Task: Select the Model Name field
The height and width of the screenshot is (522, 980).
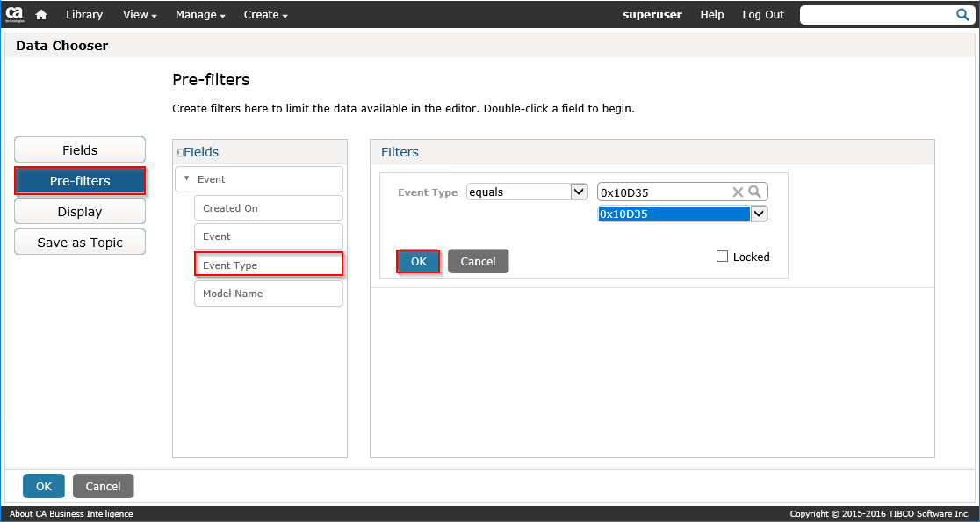Action: click(x=268, y=294)
